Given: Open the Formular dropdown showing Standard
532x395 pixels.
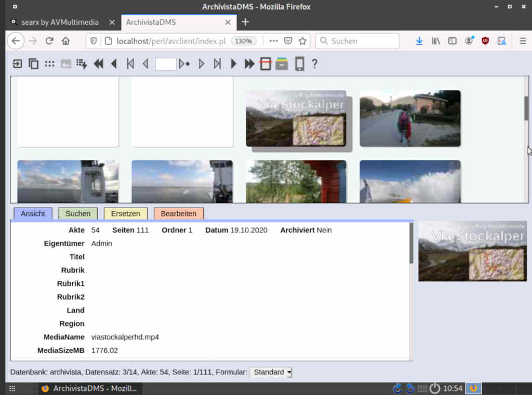Looking at the screenshot, I should pyautogui.click(x=271, y=372).
